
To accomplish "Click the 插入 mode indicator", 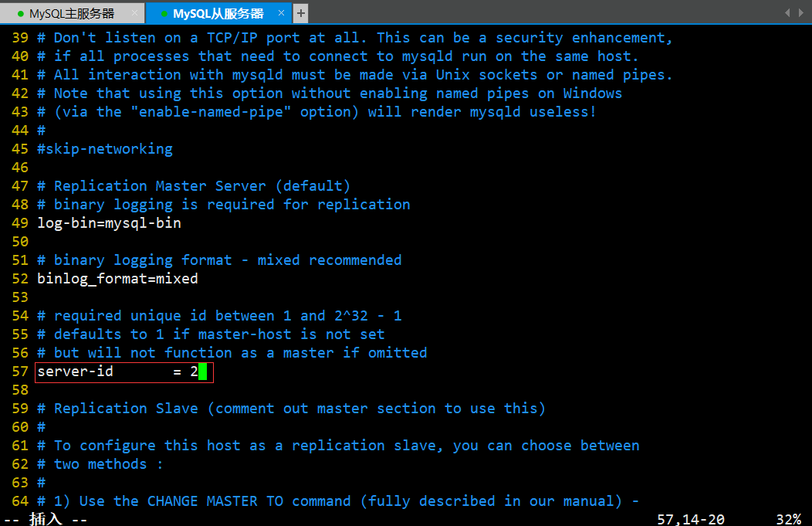I will click(46, 519).
